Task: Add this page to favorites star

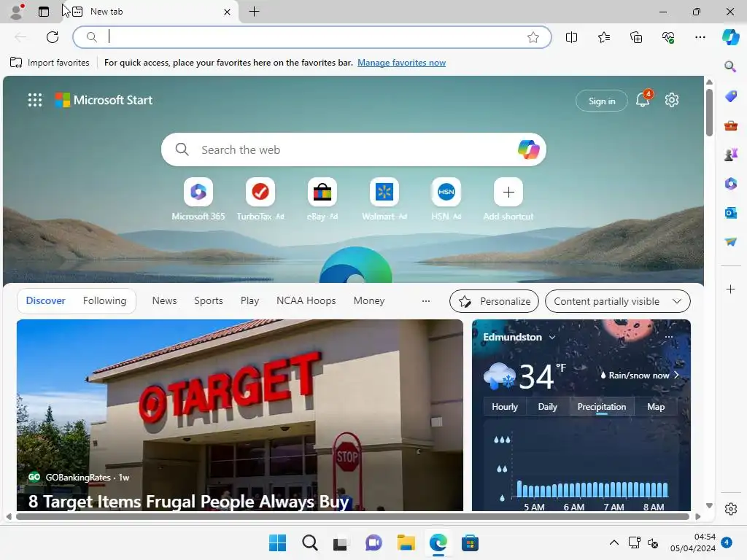Action: tap(533, 37)
